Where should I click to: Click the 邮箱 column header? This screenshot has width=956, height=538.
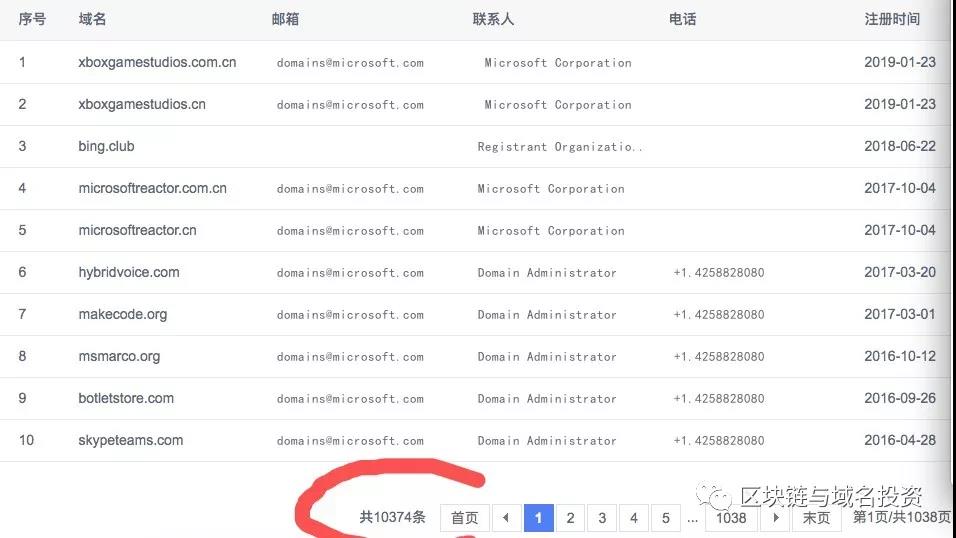(x=285, y=19)
